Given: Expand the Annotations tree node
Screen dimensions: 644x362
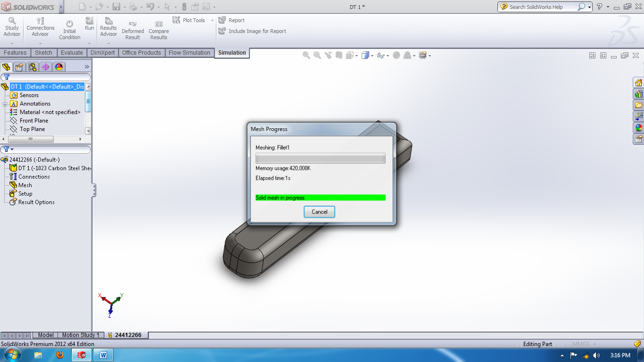Looking at the screenshot, I should (x=6, y=103).
